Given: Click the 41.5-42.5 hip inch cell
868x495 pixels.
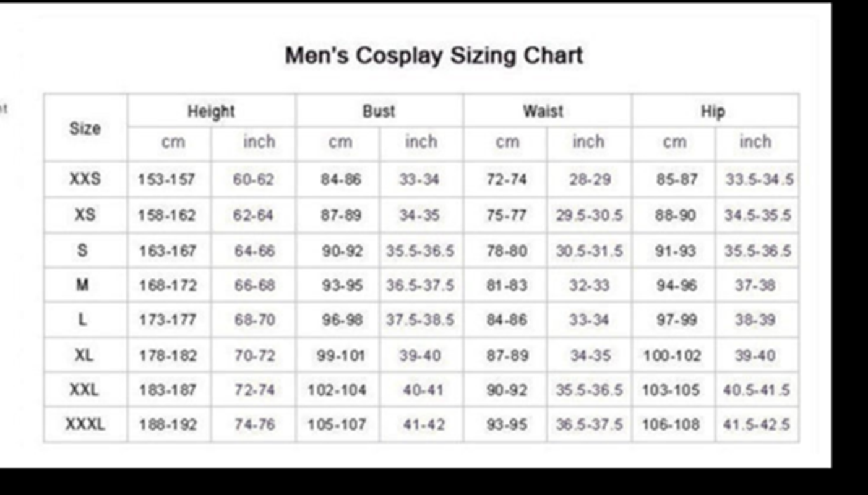Looking at the screenshot, I should [x=757, y=425].
